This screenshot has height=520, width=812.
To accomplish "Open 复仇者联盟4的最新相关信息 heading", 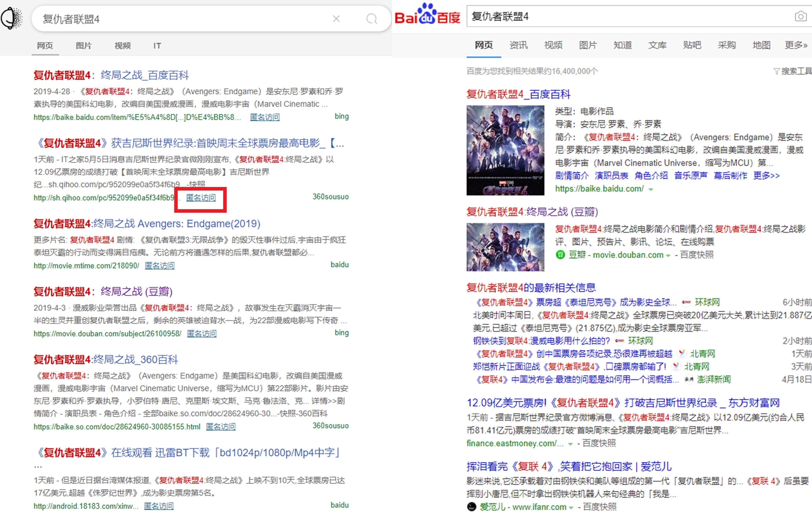I will pos(531,288).
